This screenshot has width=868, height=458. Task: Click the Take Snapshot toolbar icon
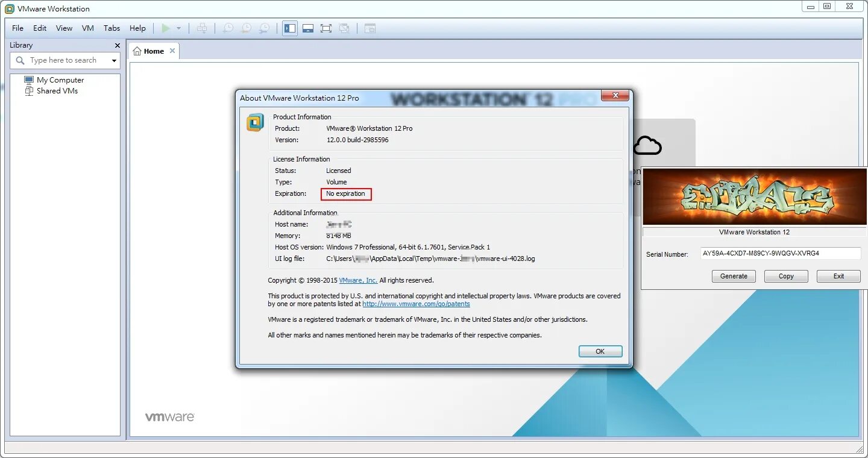tap(228, 28)
